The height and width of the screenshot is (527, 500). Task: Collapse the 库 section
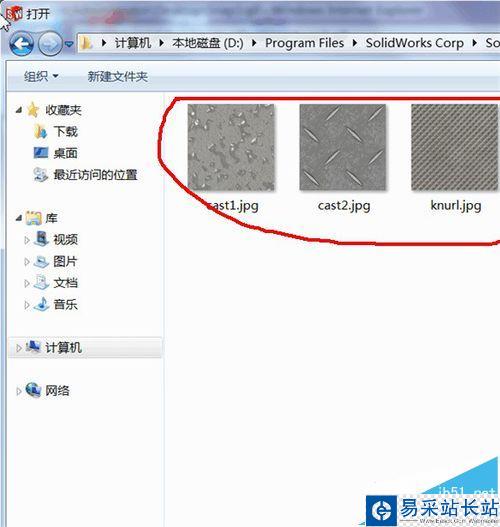[x=19, y=218]
